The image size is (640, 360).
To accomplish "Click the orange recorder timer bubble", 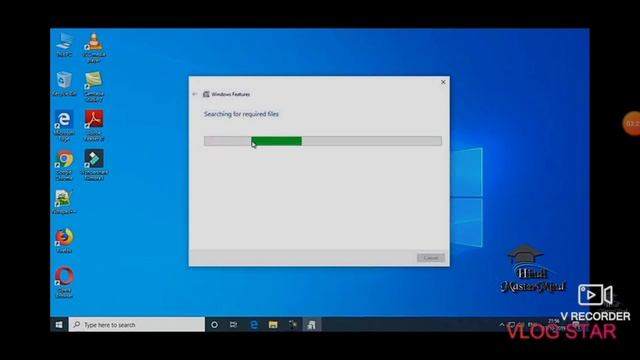I will point(631,124).
